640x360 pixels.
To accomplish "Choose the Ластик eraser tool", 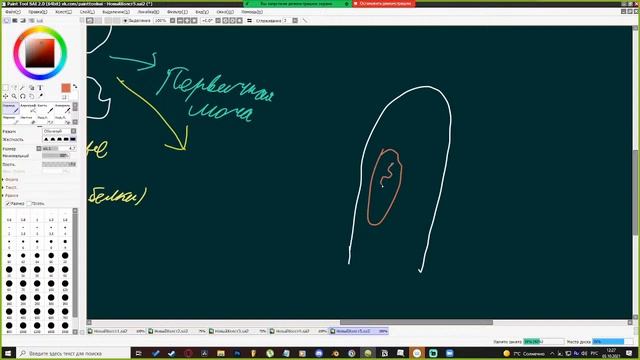I will tap(28, 120).
